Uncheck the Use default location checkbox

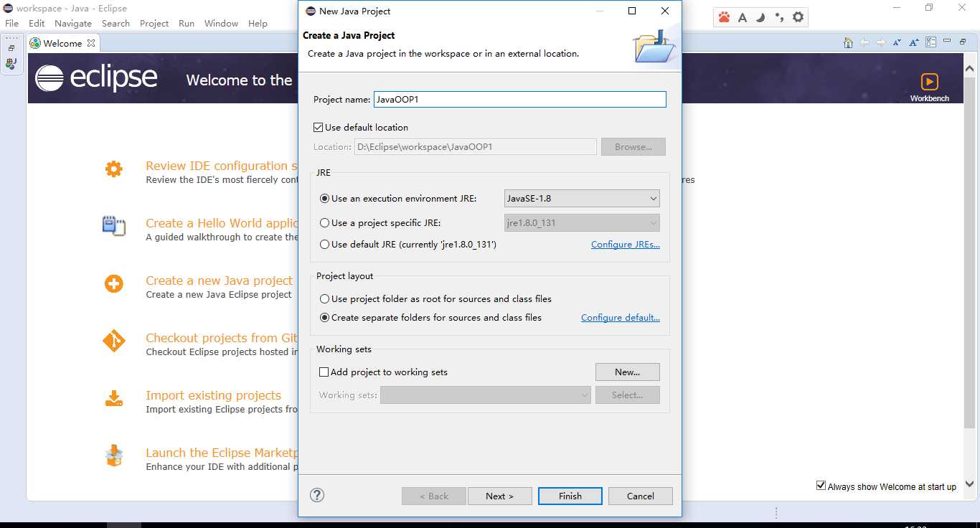coord(319,128)
